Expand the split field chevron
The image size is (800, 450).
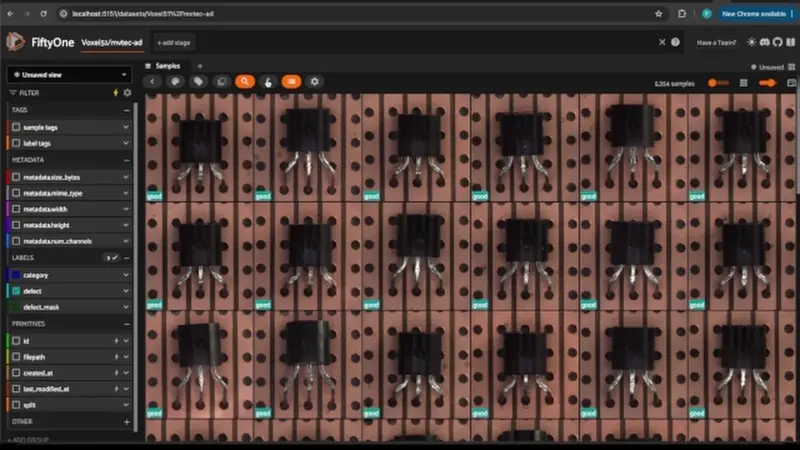[x=126, y=405]
